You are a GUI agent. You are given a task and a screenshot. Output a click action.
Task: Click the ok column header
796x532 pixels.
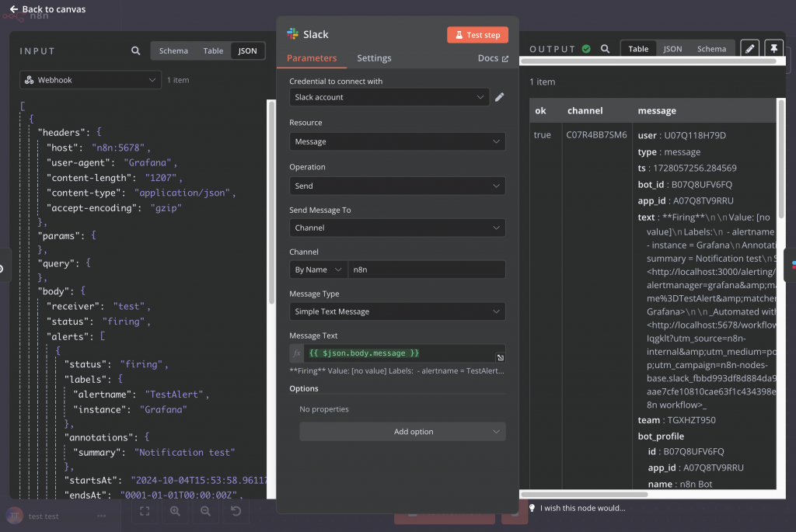[541, 110]
